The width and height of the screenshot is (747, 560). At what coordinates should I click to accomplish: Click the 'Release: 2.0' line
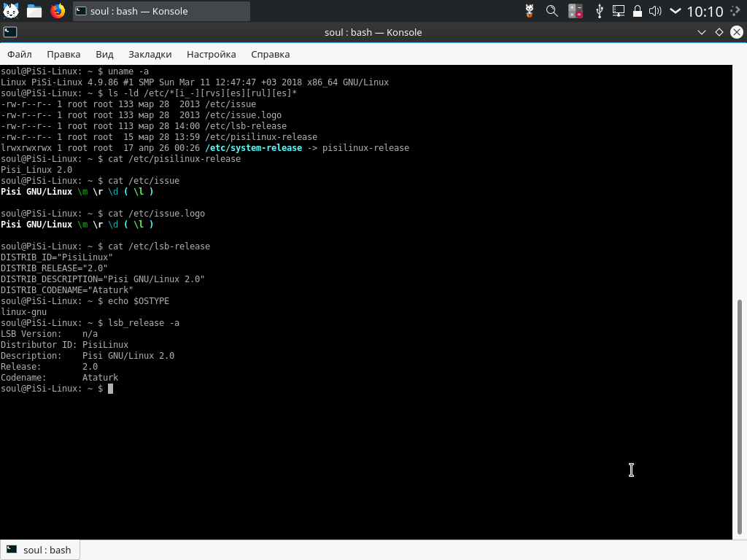tap(49, 367)
